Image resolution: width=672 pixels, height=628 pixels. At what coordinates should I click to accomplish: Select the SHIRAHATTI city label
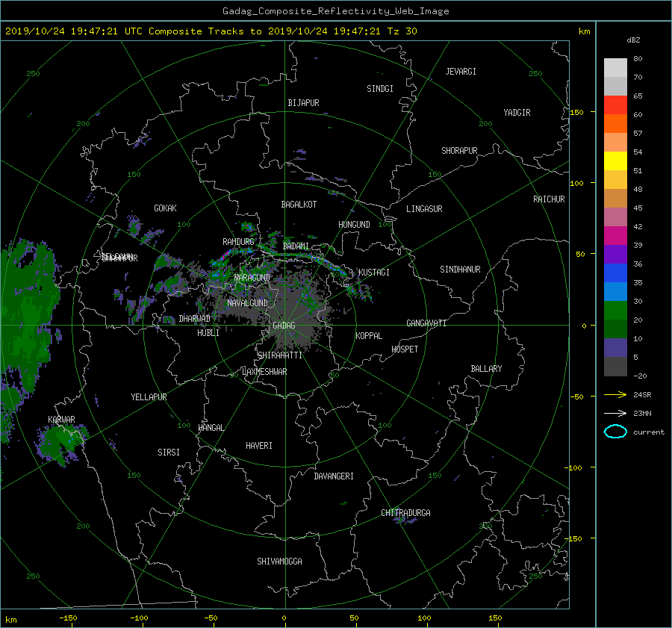coord(280,355)
